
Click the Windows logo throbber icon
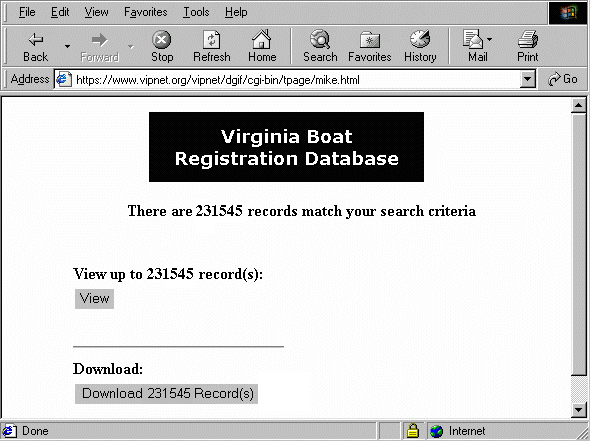(568, 13)
